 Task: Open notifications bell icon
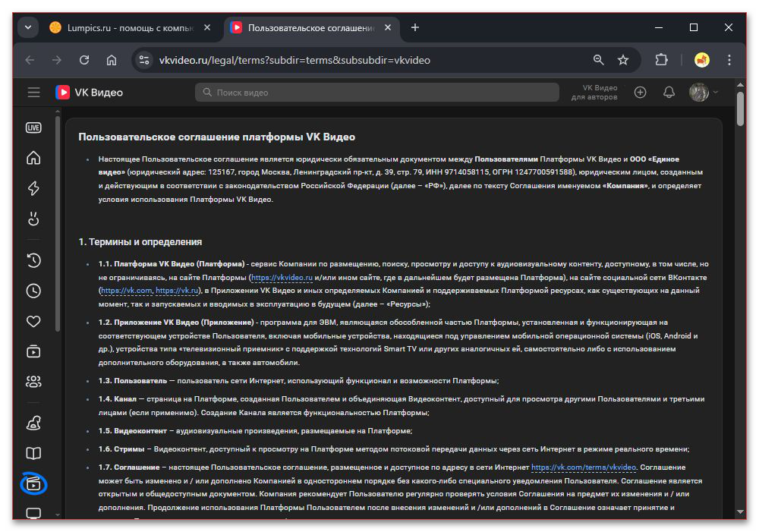coord(669,92)
